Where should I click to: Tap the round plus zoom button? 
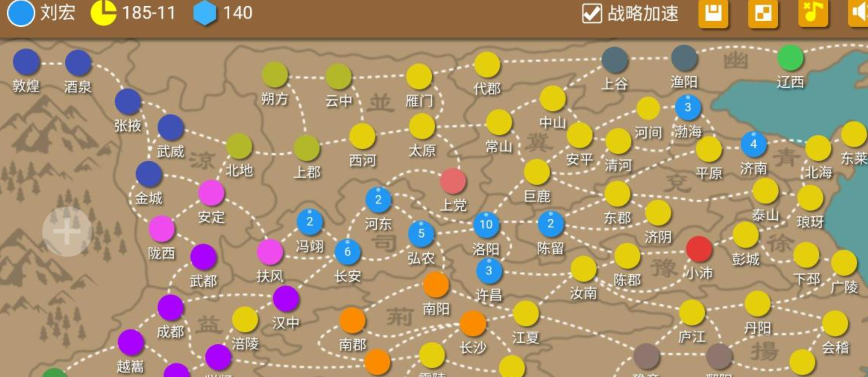[x=67, y=232]
